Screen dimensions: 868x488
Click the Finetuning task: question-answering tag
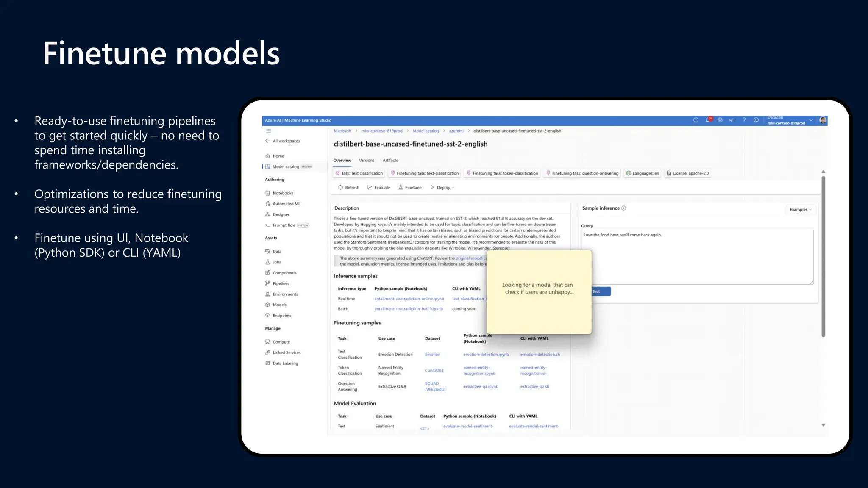pos(582,173)
